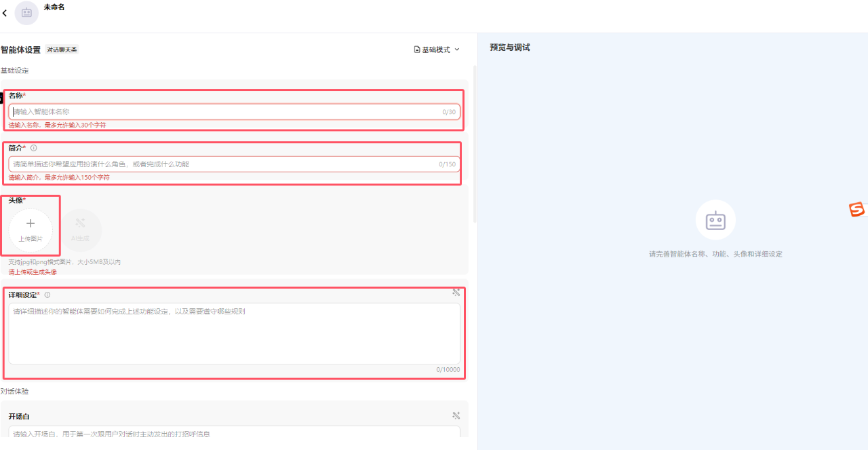The image size is (868, 450).
Task: Click the Sogou input method icon
Action: coord(857,210)
